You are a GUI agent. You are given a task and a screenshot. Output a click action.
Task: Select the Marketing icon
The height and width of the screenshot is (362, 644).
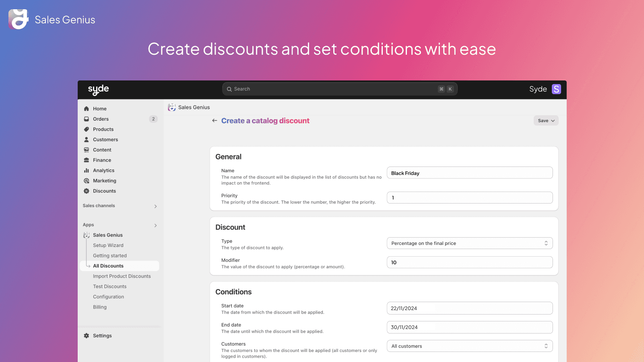point(86,181)
